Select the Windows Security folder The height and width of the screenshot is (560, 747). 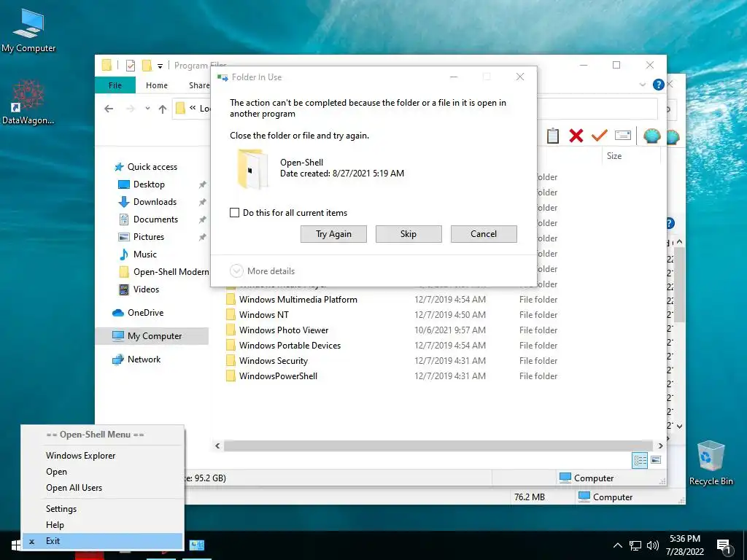pos(273,360)
